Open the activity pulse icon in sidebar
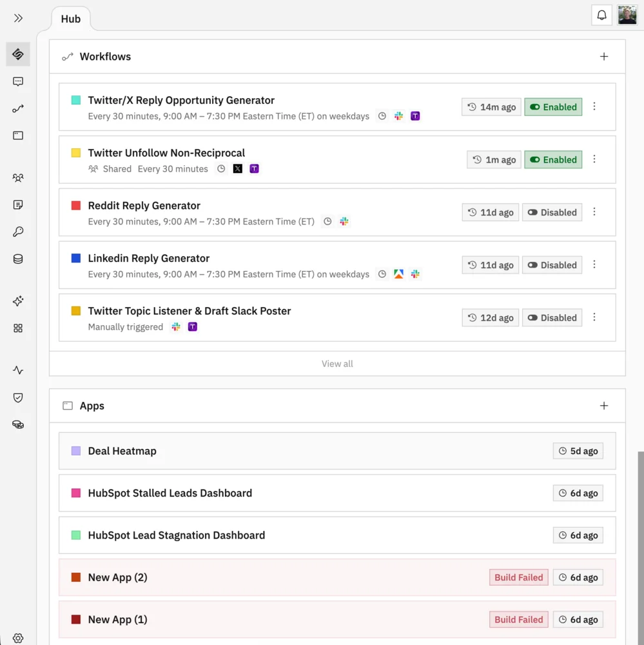 tap(18, 370)
